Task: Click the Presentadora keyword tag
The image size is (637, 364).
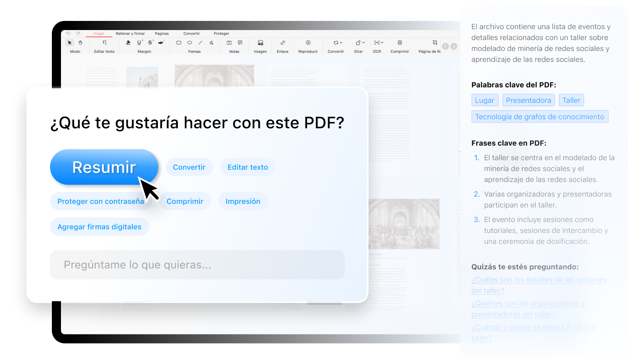Action: click(x=528, y=100)
